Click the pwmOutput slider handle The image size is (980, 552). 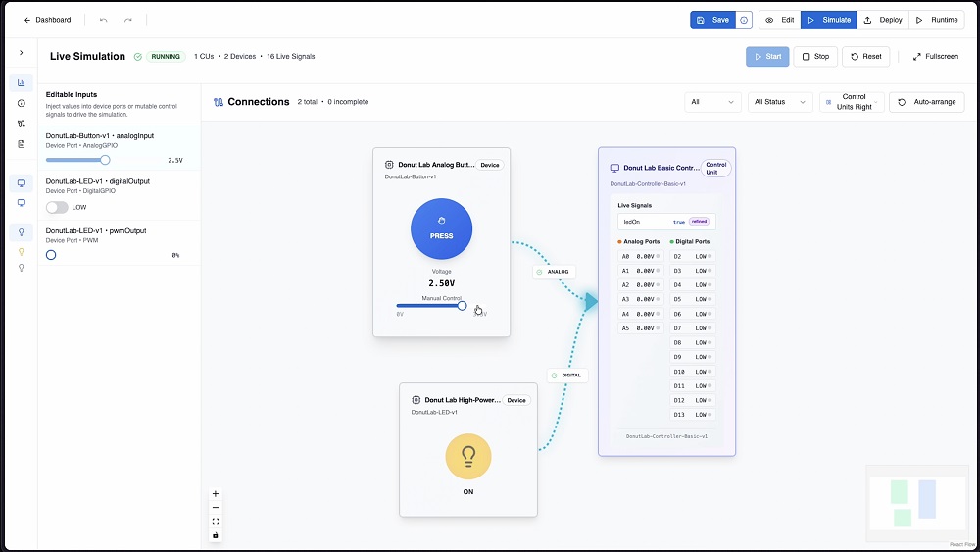(x=51, y=255)
